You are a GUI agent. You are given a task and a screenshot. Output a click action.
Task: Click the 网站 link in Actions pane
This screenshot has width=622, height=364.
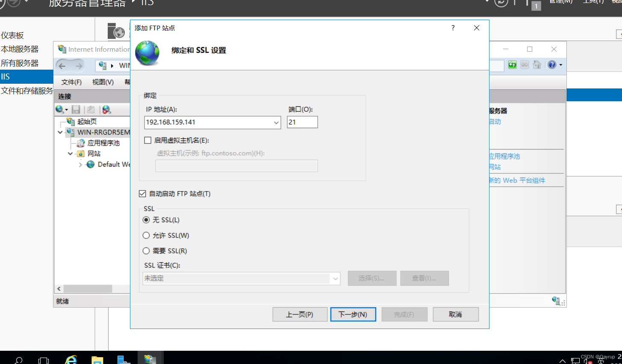coord(495,167)
